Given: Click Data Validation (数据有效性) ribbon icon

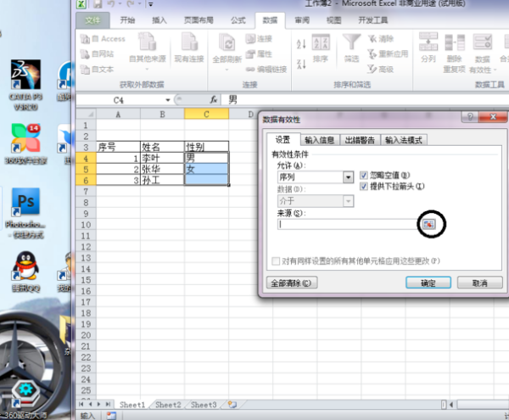Looking at the screenshot, I should [x=483, y=42].
